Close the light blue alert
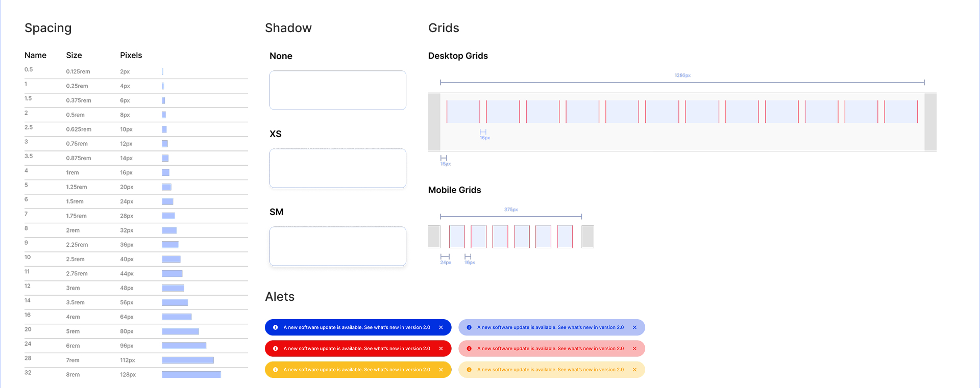This screenshot has width=980, height=388. point(634,327)
